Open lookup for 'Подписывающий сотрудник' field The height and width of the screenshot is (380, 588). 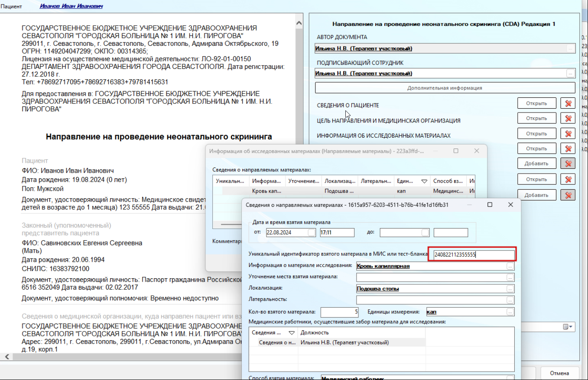coord(570,74)
